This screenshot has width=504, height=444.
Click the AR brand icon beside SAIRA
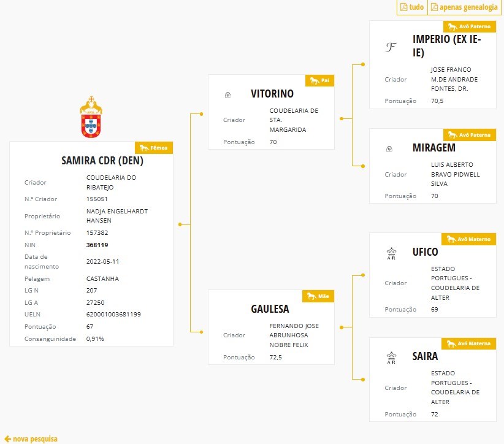(391, 358)
